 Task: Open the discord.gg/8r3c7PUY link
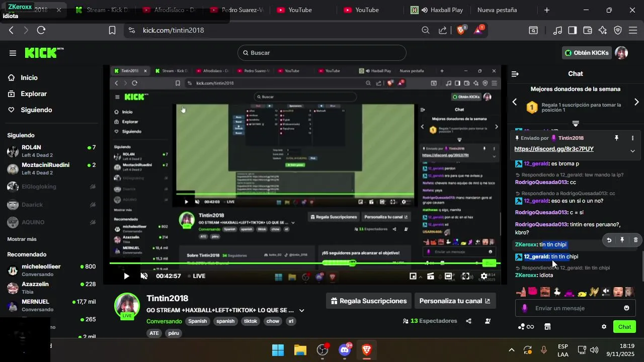click(x=554, y=149)
